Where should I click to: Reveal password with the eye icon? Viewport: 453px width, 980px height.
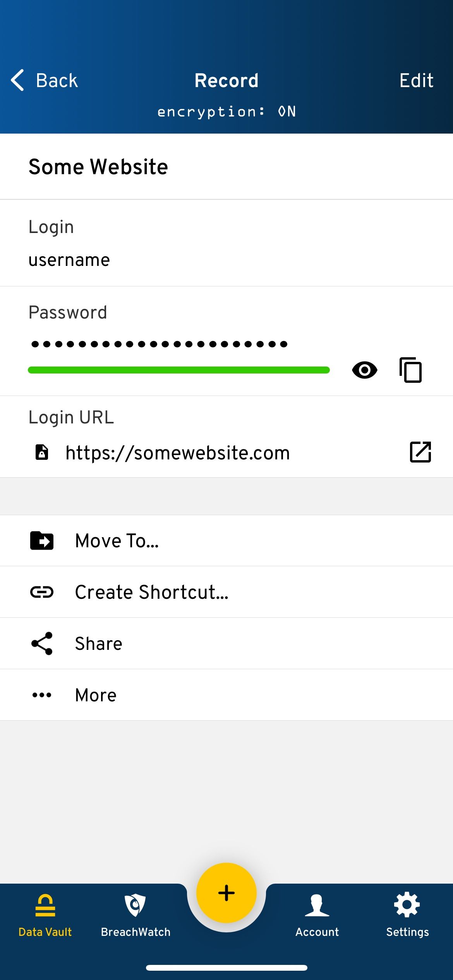(x=364, y=370)
